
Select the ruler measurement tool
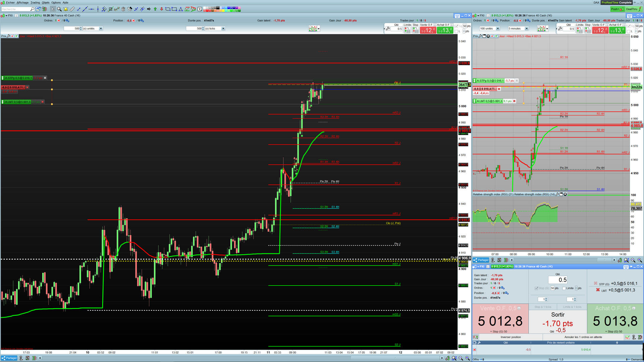click(x=72, y=9)
